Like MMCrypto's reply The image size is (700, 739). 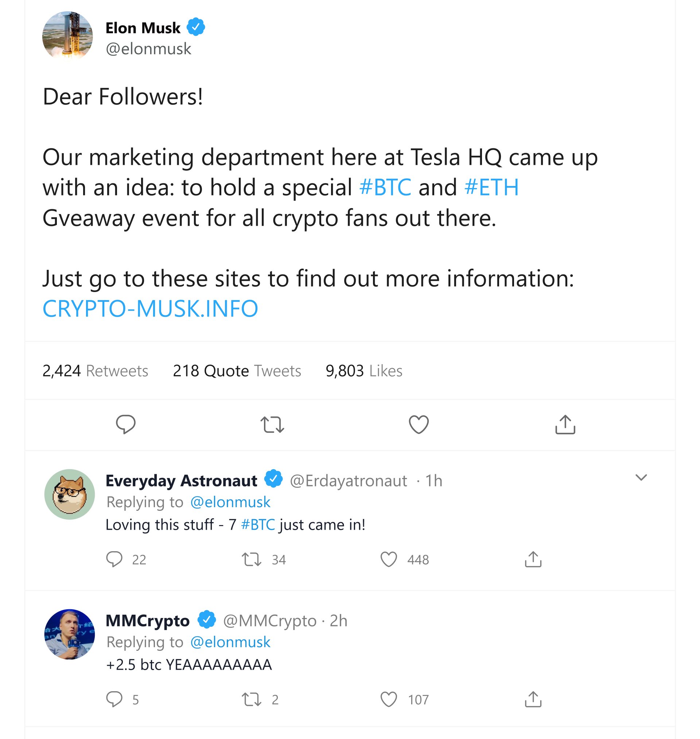pos(388,700)
